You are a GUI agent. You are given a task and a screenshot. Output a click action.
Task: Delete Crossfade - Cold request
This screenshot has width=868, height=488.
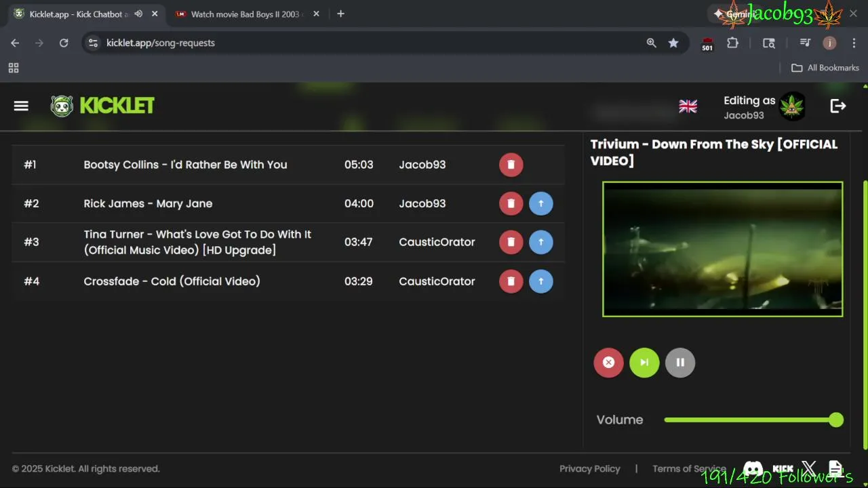click(x=511, y=281)
